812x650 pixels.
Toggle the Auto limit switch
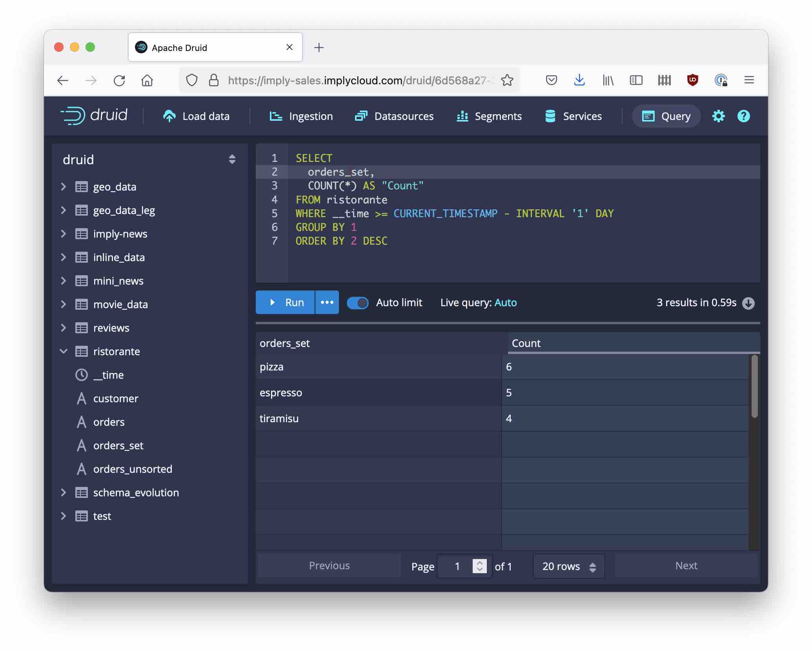pos(357,303)
